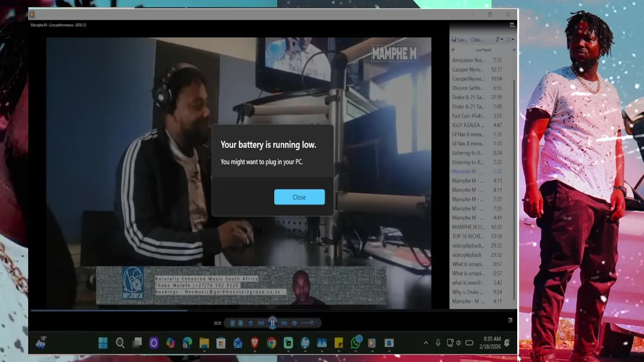Select 'Why is Drake...' 9:24 track
Screen dimensions: 644x362
(477, 292)
